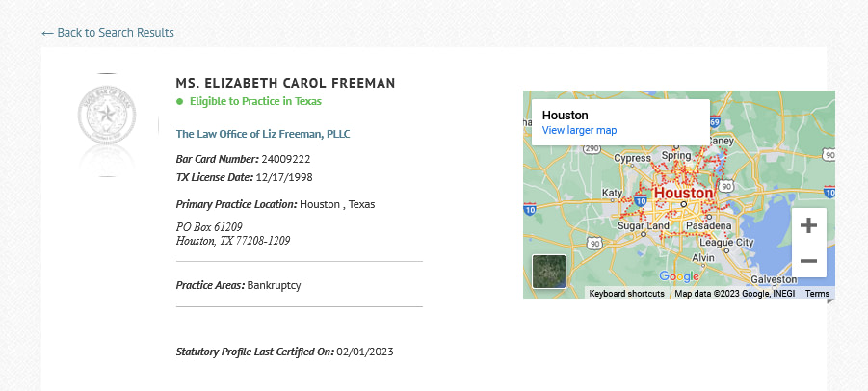Open the View larger map link
Image resolution: width=868 pixels, height=391 pixels.
[x=579, y=131]
